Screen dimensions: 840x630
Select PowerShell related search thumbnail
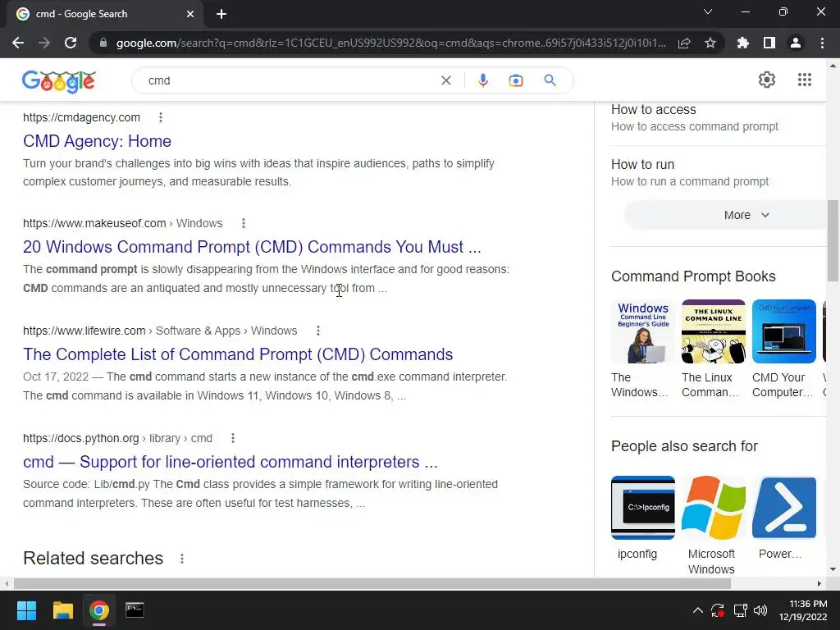(x=783, y=507)
